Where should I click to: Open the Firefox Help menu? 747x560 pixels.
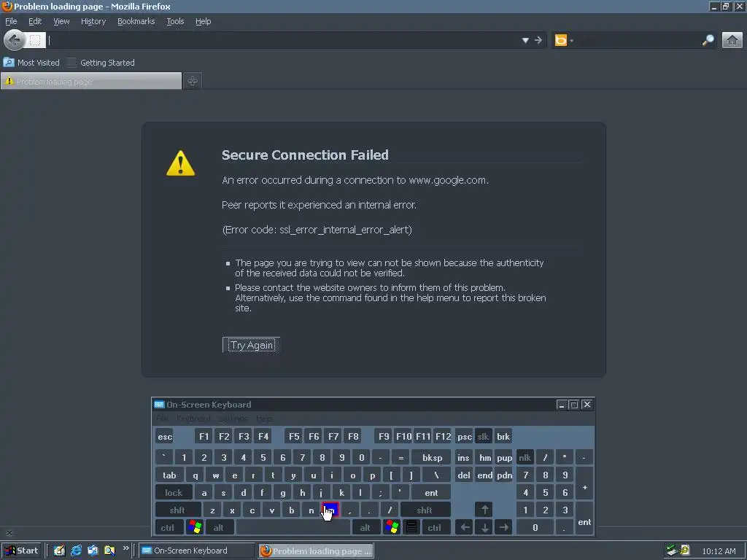[204, 21]
